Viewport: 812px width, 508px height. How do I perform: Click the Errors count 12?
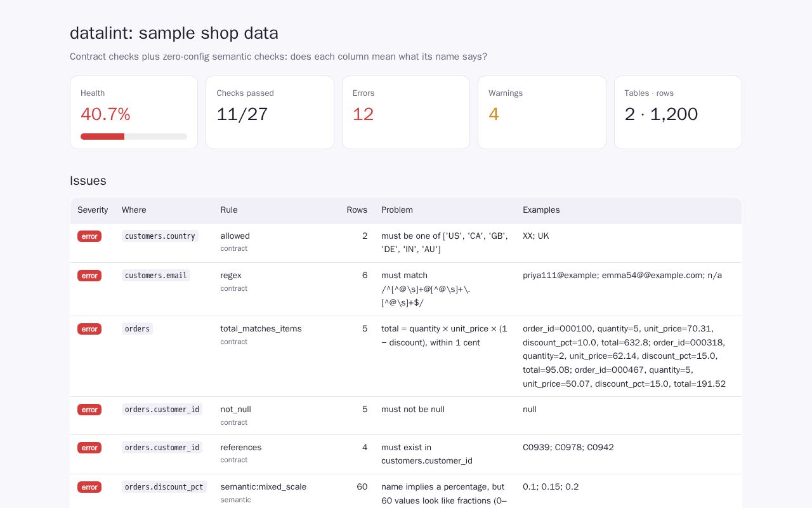[x=363, y=114]
